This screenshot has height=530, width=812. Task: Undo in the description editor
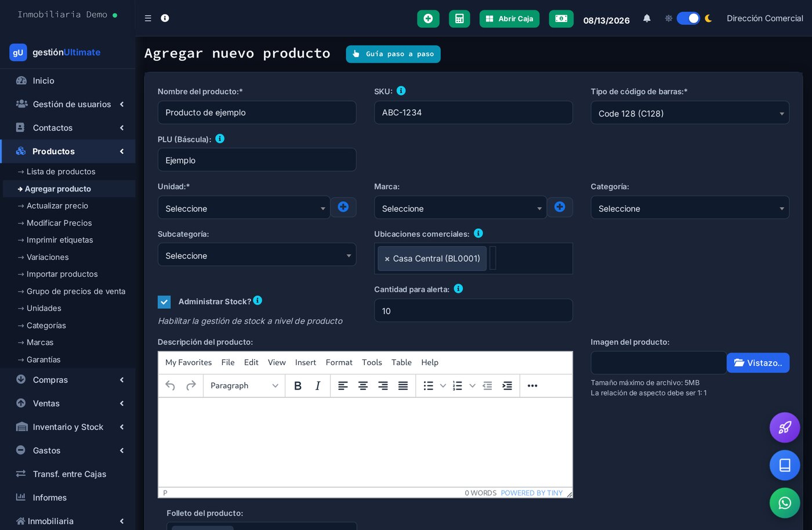(x=170, y=385)
